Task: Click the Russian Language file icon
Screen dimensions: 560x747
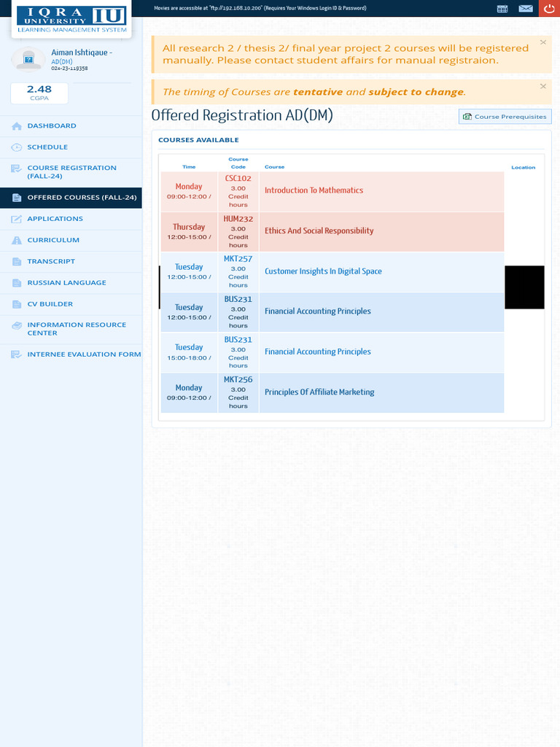Action: pyautogui.click(x=17, y=283)
